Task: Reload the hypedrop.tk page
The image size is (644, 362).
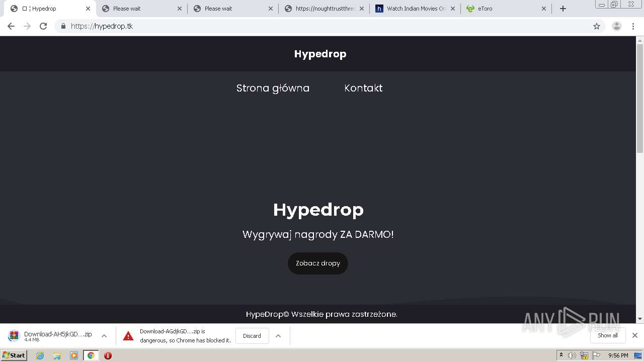Action: coord(43,26)
